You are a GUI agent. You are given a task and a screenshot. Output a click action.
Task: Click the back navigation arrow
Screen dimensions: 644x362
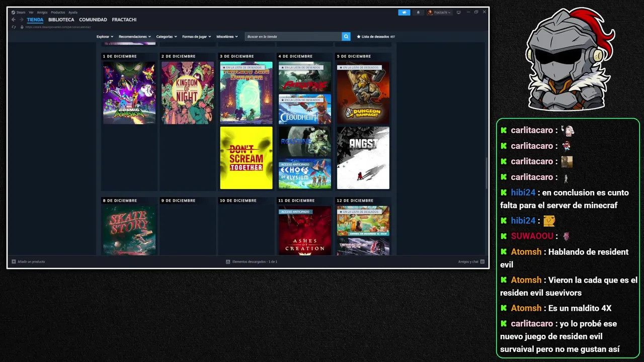14,20
